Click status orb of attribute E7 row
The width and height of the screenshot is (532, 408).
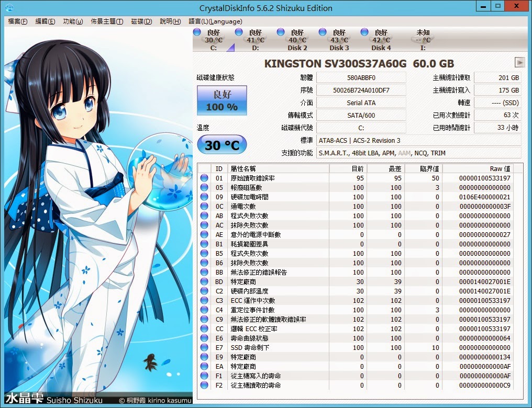(x=204, y=347)
